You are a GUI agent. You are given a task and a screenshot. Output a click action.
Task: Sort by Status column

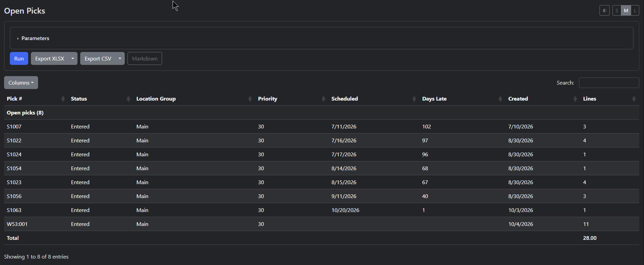(x=101, y=99)
